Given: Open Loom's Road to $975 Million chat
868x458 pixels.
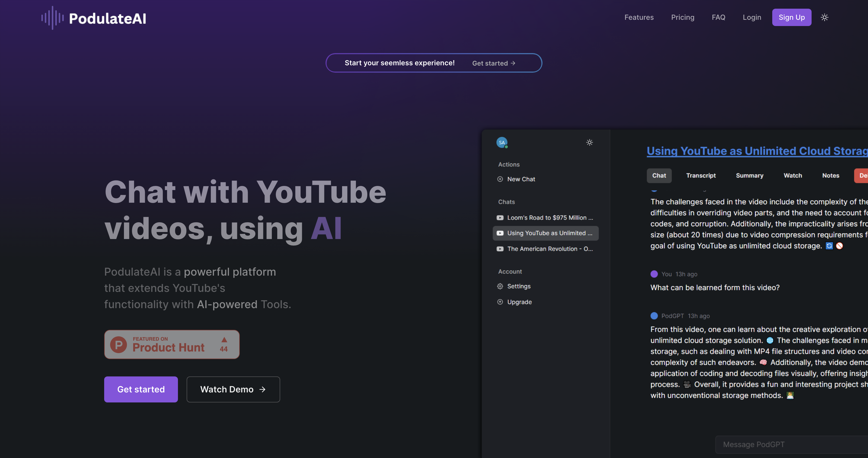Looking at the screenshot, I should pyautogui.click(x=545, y=218).
